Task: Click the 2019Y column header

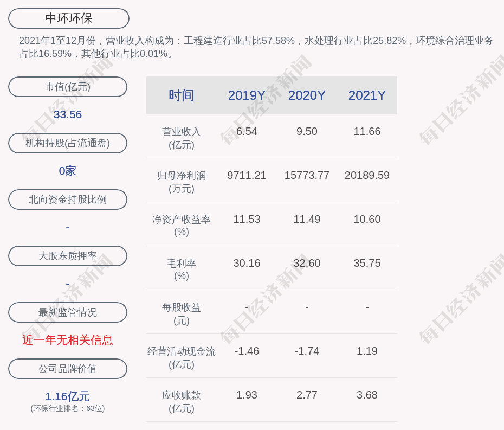Action: pos(247,95)
